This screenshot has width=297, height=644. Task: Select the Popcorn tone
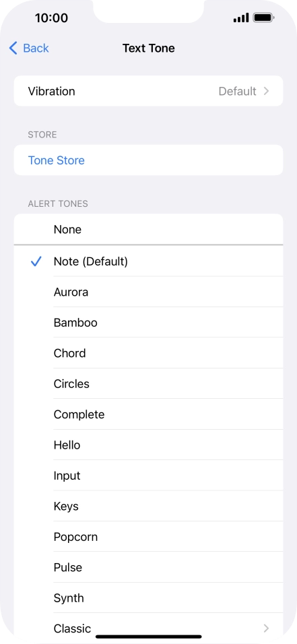(148, 537)
